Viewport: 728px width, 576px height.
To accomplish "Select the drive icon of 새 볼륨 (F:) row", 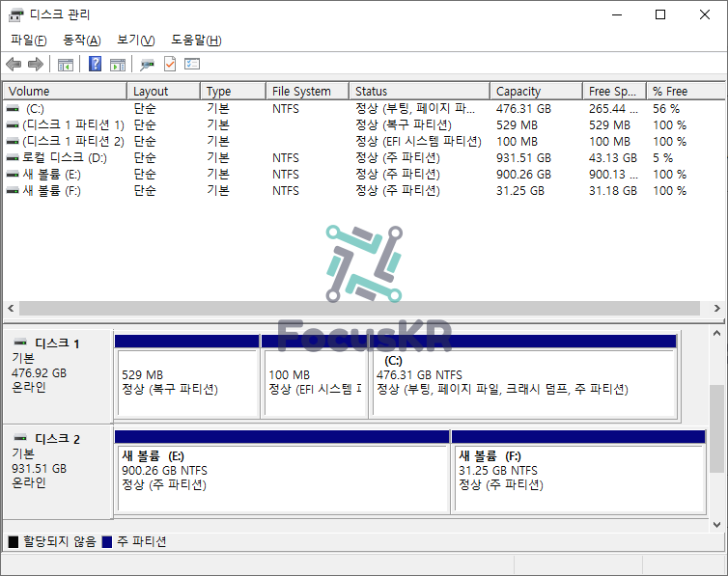I will point(13,191).
